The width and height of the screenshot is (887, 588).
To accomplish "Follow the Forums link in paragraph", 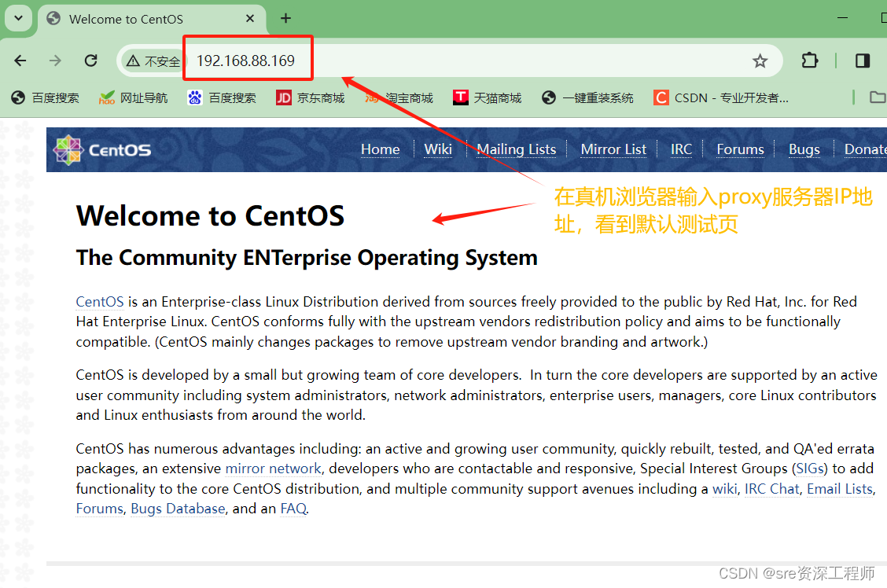I will click(100, 509).
